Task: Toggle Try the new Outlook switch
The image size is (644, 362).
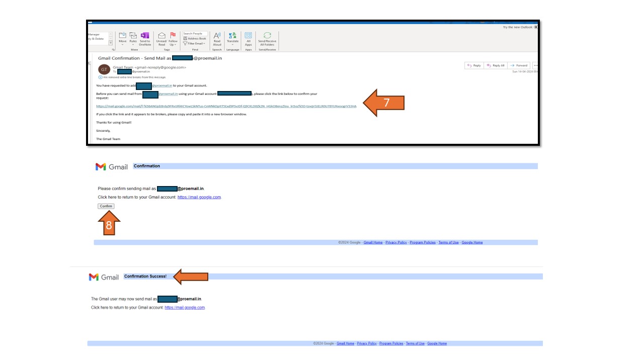Action: (536, 27)
